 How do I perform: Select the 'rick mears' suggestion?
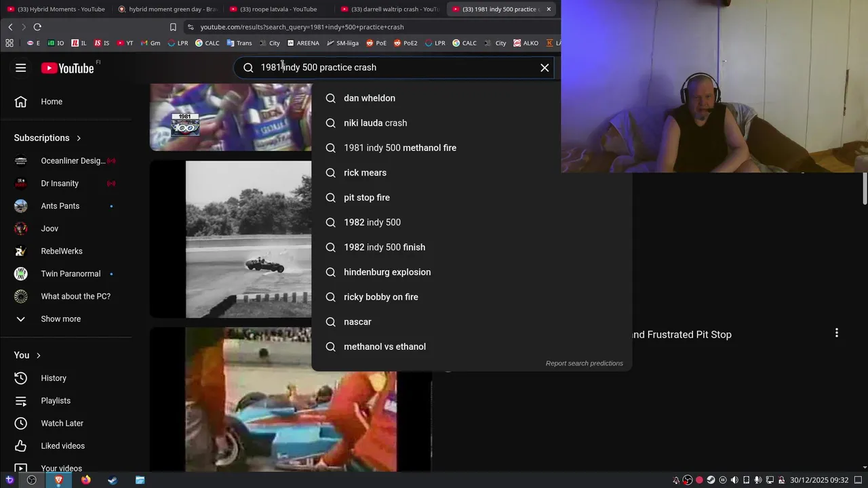[x=471, y=173]
